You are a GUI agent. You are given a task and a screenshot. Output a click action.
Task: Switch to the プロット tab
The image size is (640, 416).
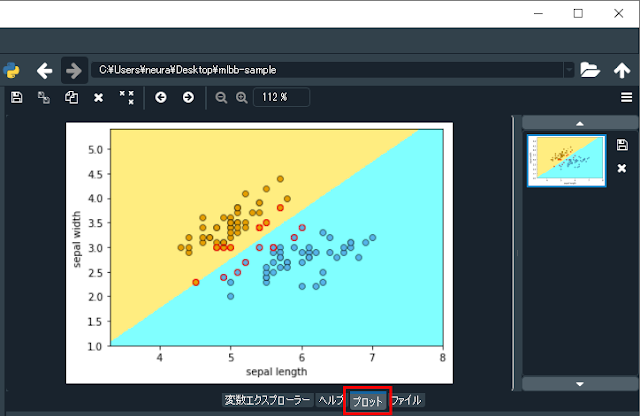point(368,401)
